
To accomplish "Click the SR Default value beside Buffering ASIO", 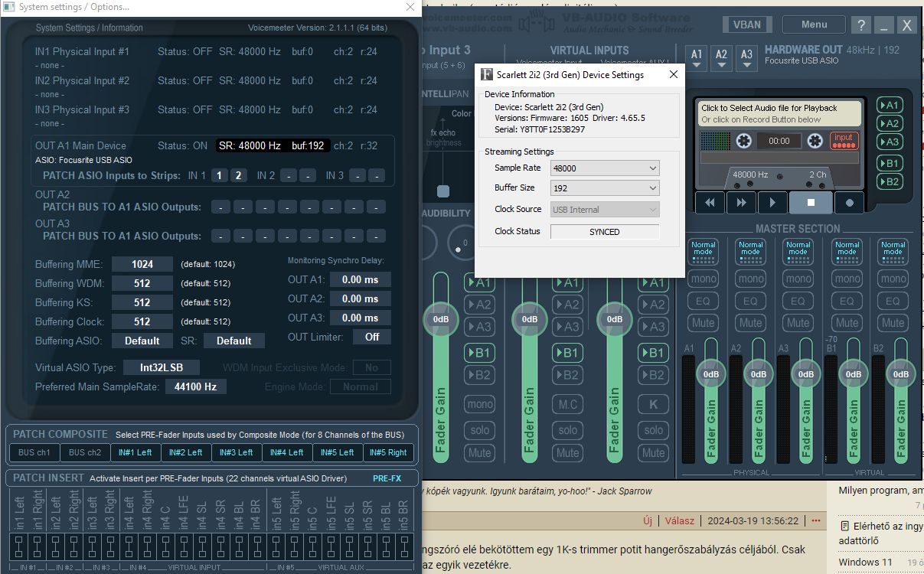I will click(x=233, y=341).
